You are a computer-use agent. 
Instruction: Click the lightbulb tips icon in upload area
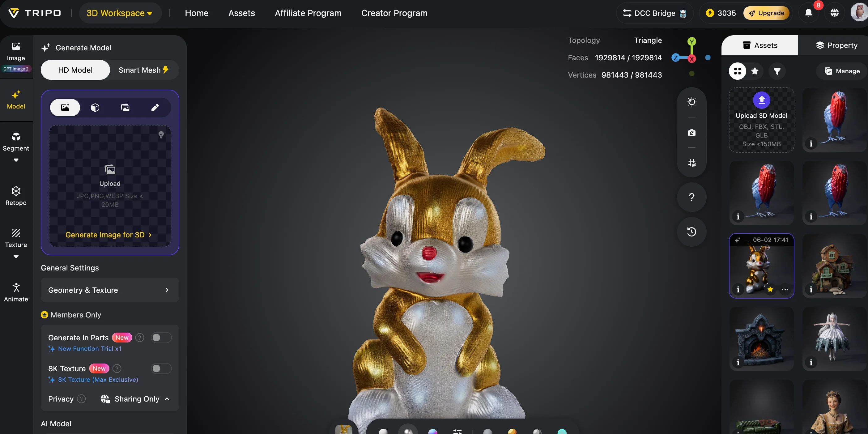click(x=161, y=135)
